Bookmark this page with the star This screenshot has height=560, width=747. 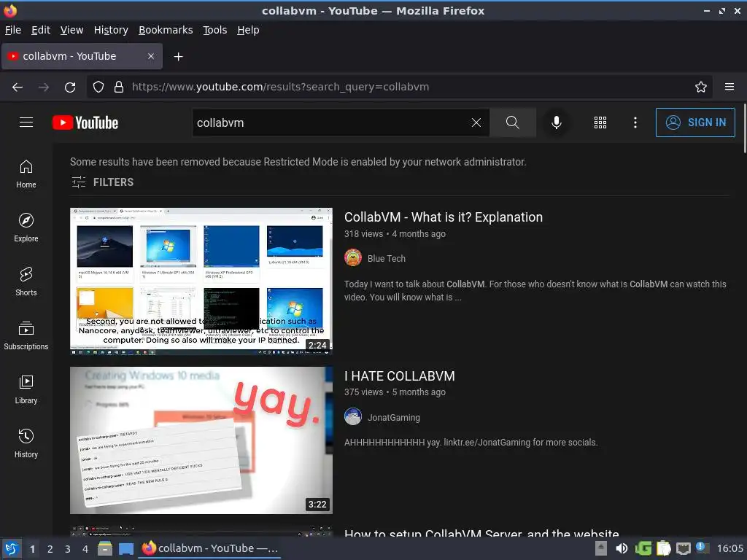(701, 87)
